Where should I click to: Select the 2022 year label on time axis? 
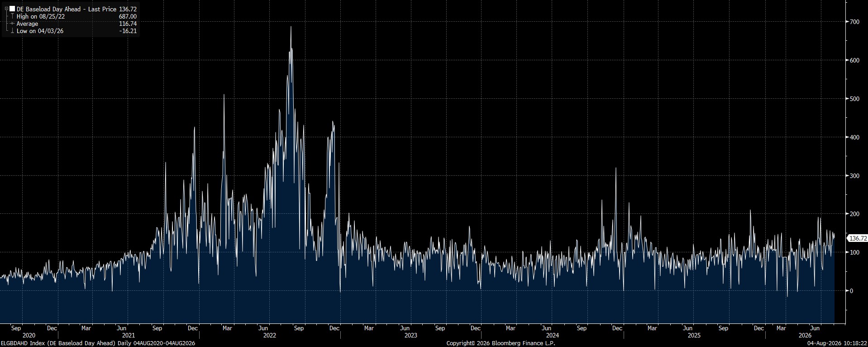[270, 336]
